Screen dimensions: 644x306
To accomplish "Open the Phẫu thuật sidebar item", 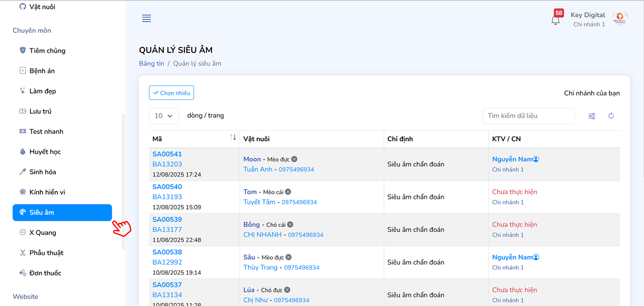I will pos(46,253).
